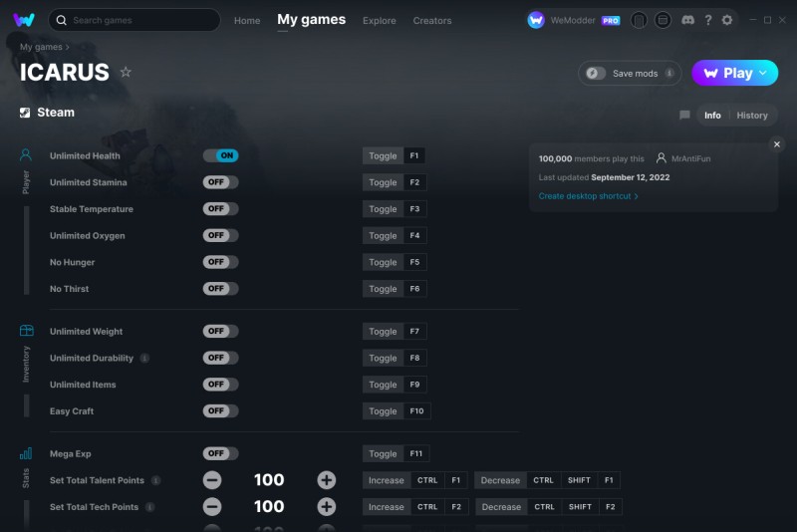Click the MrAntiFun creator name
Screen dimensions: 797x532
click(x=690, y=158)
